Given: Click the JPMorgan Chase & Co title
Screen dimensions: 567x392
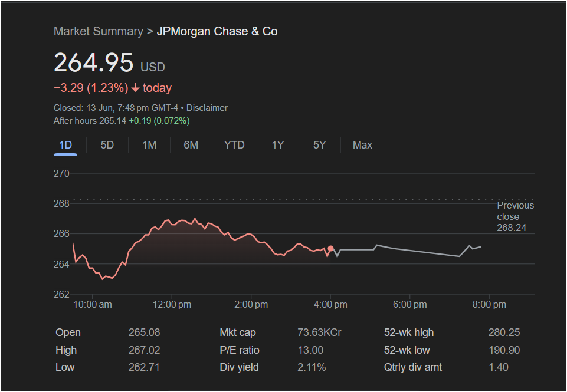Looking at the screenshot, I should pos(217,31).
